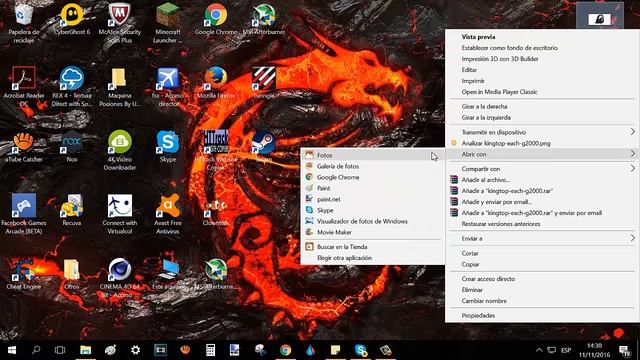Select the Acrobat Reader DC desktop icon
The image size is (640, 360).
[x=24, y=87]
